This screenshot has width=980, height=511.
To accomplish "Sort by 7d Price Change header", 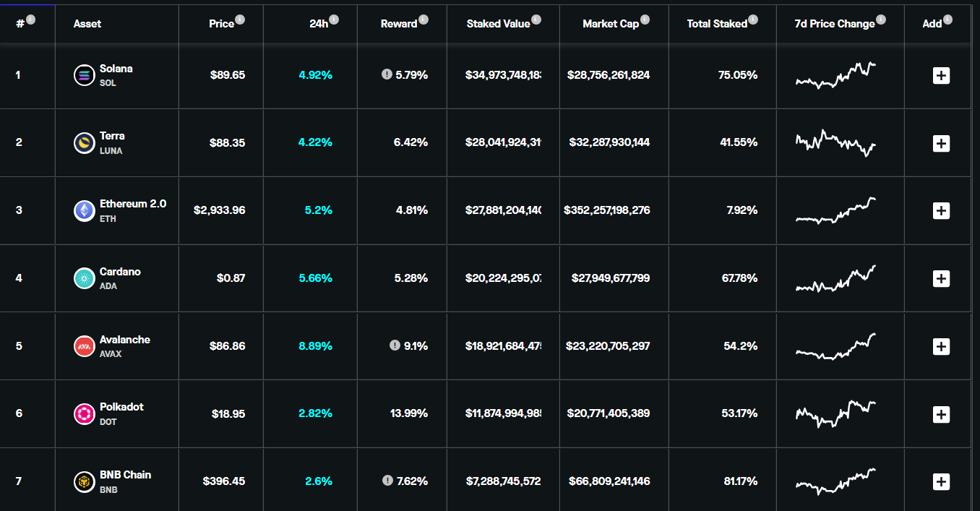I will (835, 24).
